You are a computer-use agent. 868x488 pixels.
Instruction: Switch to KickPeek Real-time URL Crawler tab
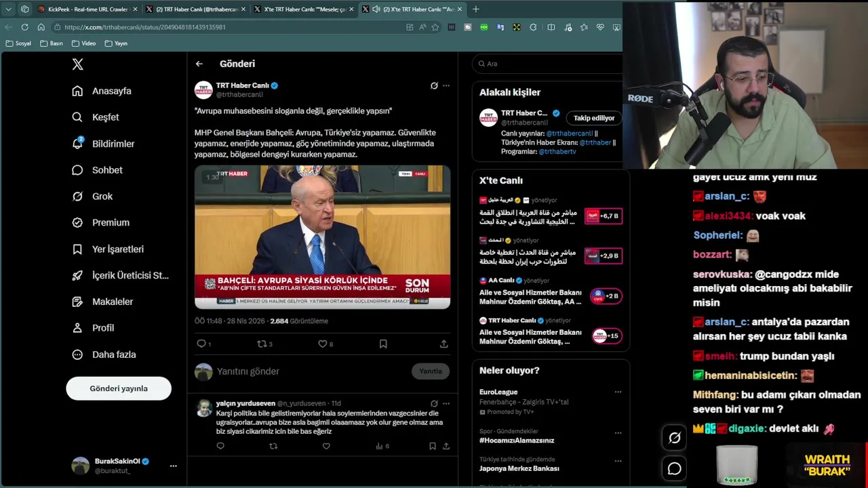87,9
